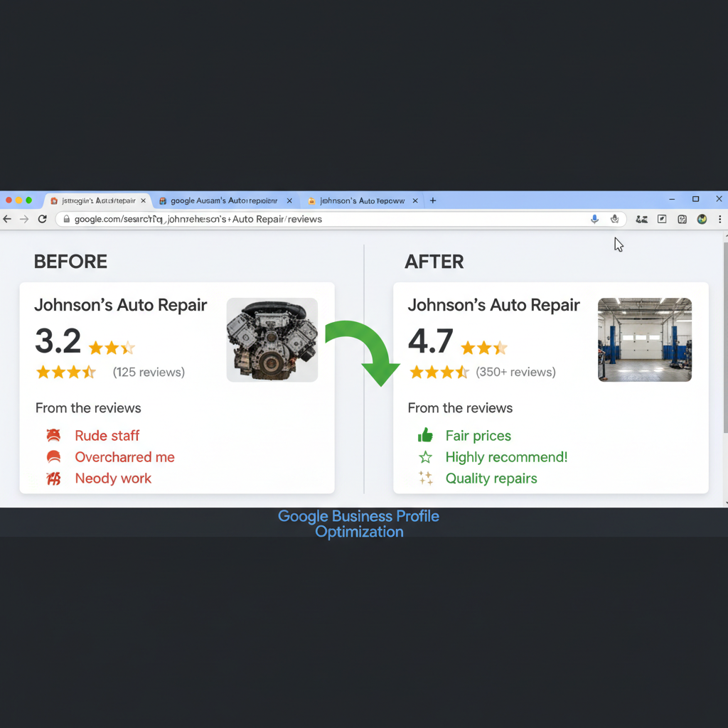Click the yellow macOS minimize dot
The image size is (728, 728).
coord(18,200)
